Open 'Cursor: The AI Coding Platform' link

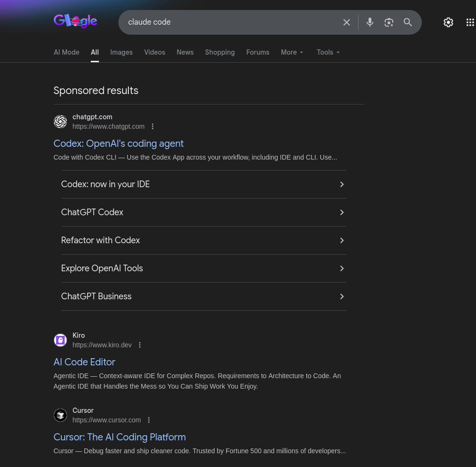tap(119, 437)
